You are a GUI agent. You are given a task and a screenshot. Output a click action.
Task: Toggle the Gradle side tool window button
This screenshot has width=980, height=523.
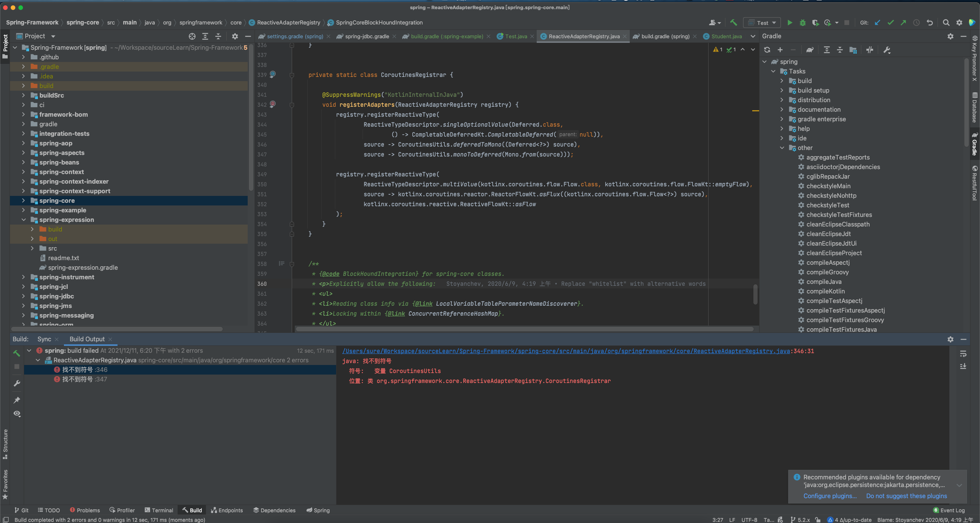[x=975, y=144]
